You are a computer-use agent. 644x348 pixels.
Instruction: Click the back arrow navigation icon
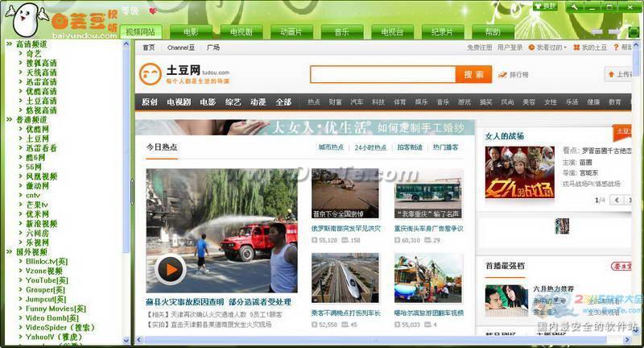597,31
